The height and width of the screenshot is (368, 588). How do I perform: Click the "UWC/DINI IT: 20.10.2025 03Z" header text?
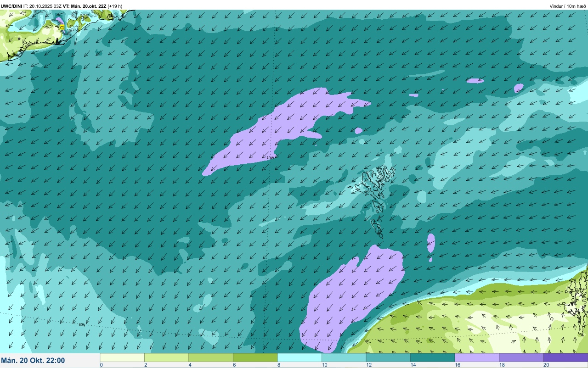(x=31, y=6)
